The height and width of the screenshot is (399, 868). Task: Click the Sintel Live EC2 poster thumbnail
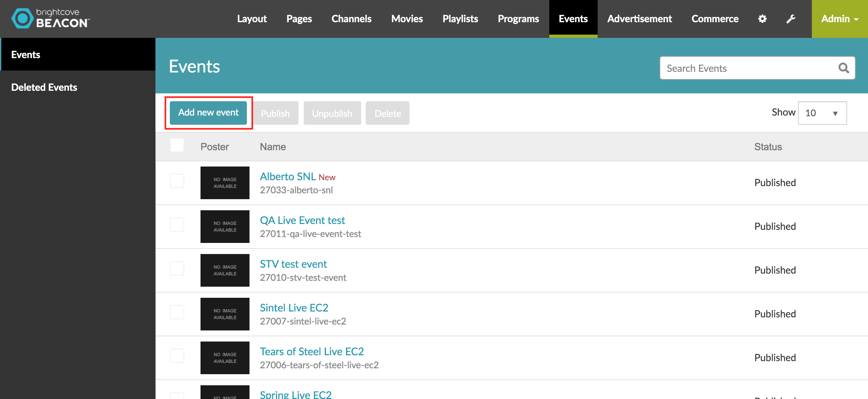[225, 314]
